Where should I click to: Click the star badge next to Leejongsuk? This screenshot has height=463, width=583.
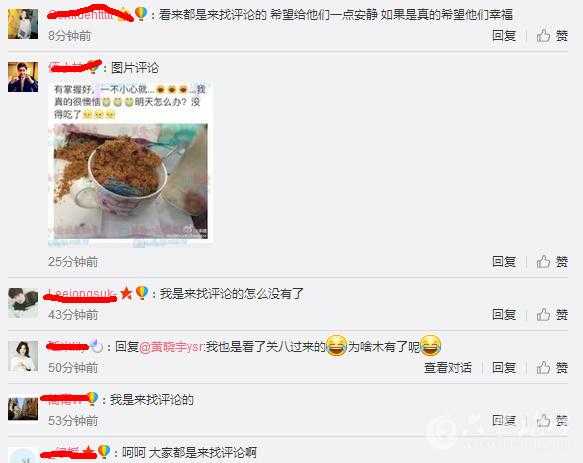pos(126,293)
